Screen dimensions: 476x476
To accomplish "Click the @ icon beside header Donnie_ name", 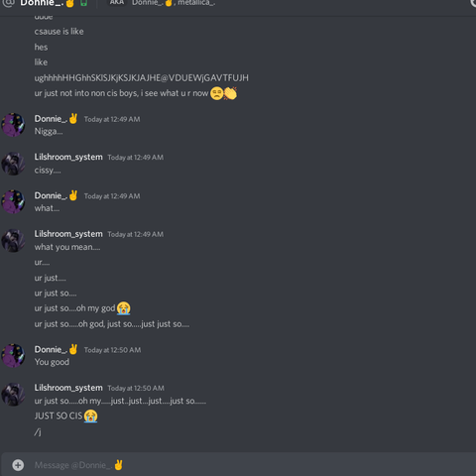I will coord(8,3).
